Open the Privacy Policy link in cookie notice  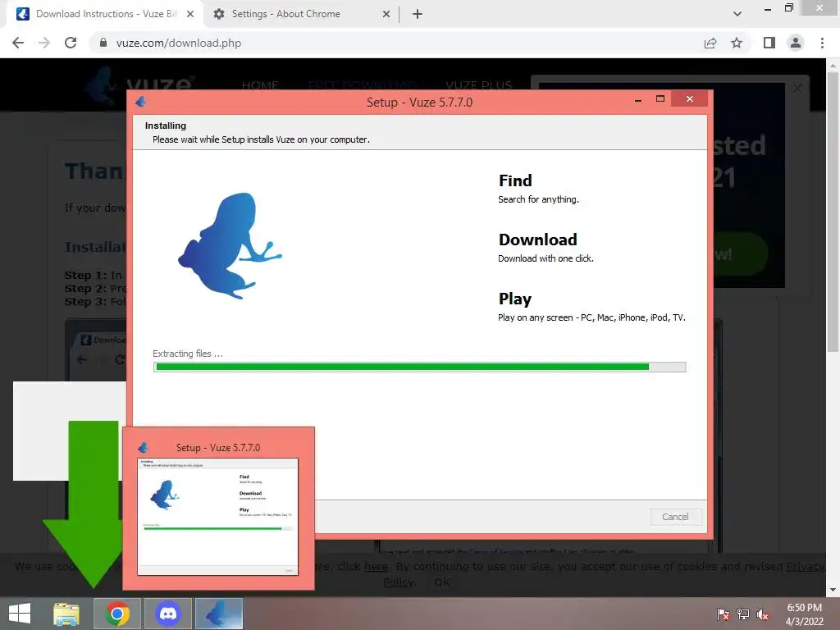tap(806, 567)
